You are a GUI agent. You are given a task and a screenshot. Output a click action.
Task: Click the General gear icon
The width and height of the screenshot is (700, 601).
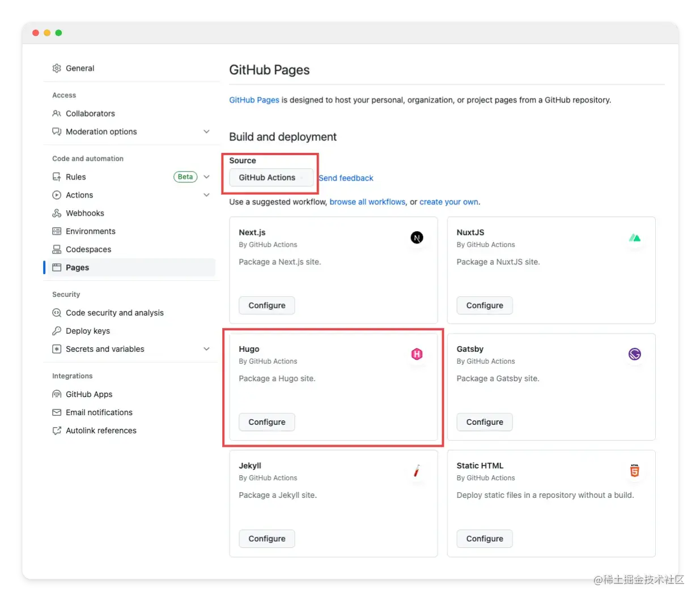pos(57,69)
